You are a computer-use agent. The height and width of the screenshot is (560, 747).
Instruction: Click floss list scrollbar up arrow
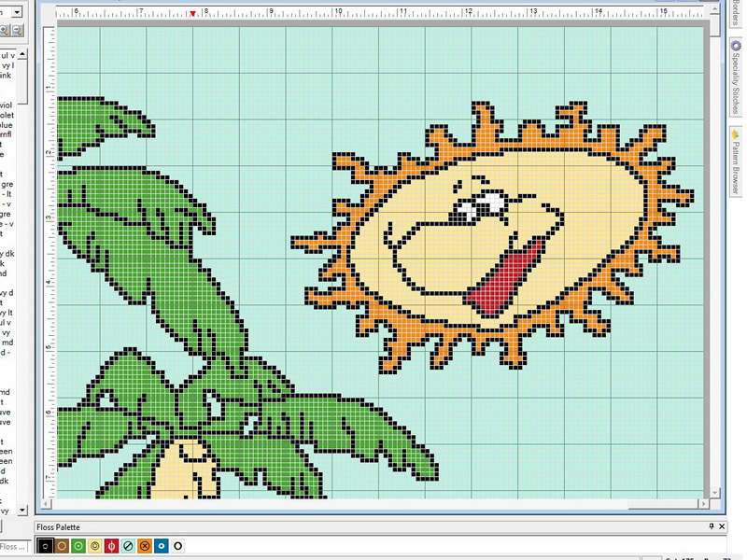[x=22, y=55]
